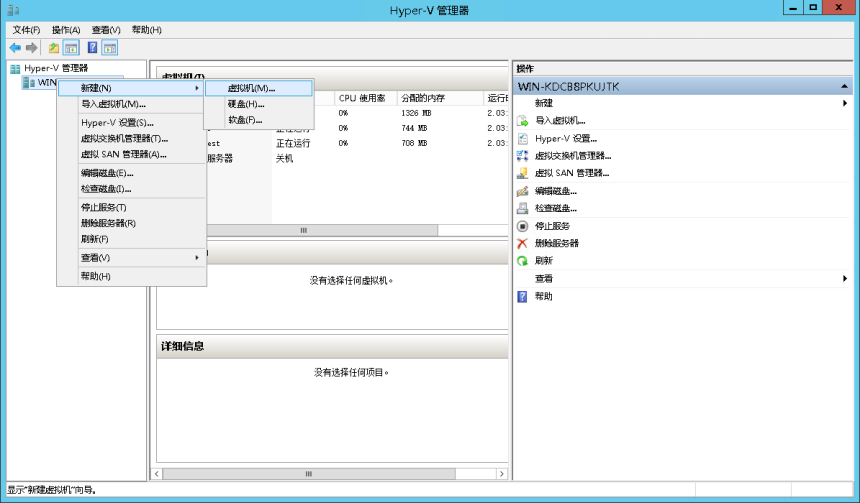This screenshot has height=503, width=860.
Task: Click 停止服务 link in actions pane
Action: click(x=552, y=226)
